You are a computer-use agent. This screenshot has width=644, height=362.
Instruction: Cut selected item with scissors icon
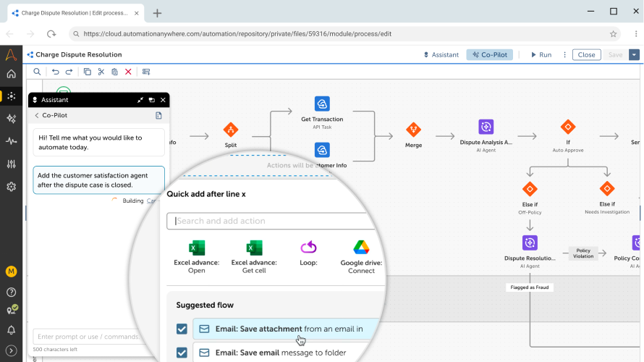[101, 72]
